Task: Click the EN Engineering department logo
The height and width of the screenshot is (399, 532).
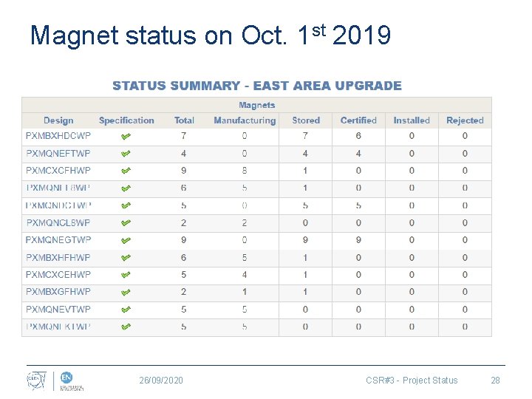Action: coord(72,381)
